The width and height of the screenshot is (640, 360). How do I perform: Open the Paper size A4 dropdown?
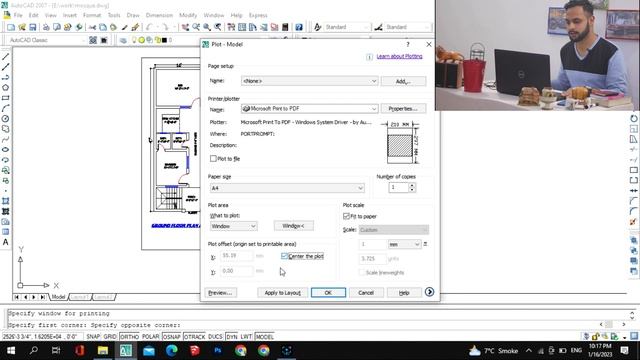click(x=287, y=188)
